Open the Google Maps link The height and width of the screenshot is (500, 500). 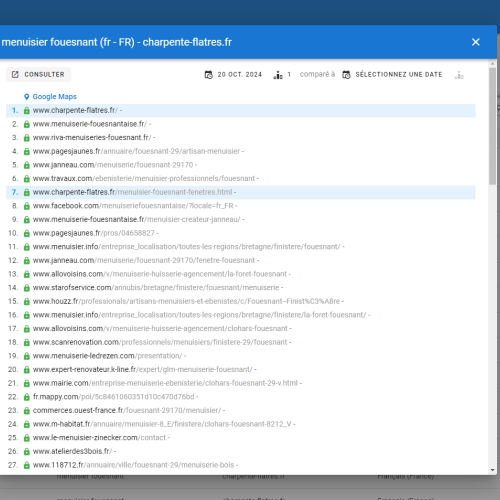54,97
